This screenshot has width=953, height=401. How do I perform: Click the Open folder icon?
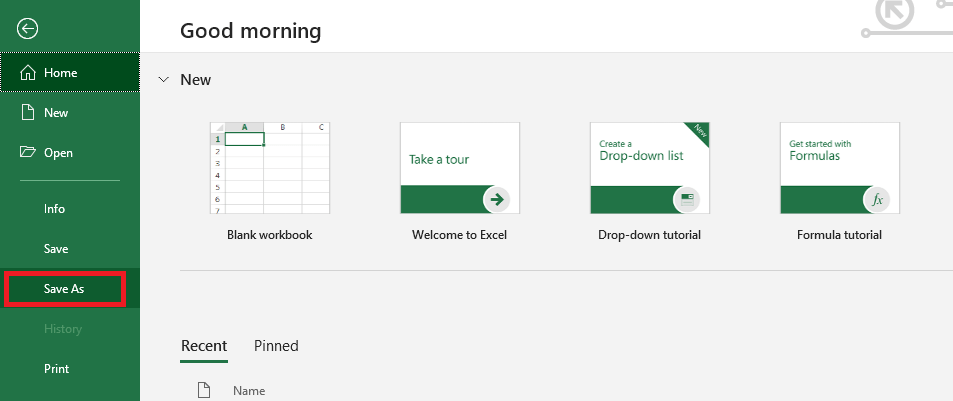click(28, 153)
